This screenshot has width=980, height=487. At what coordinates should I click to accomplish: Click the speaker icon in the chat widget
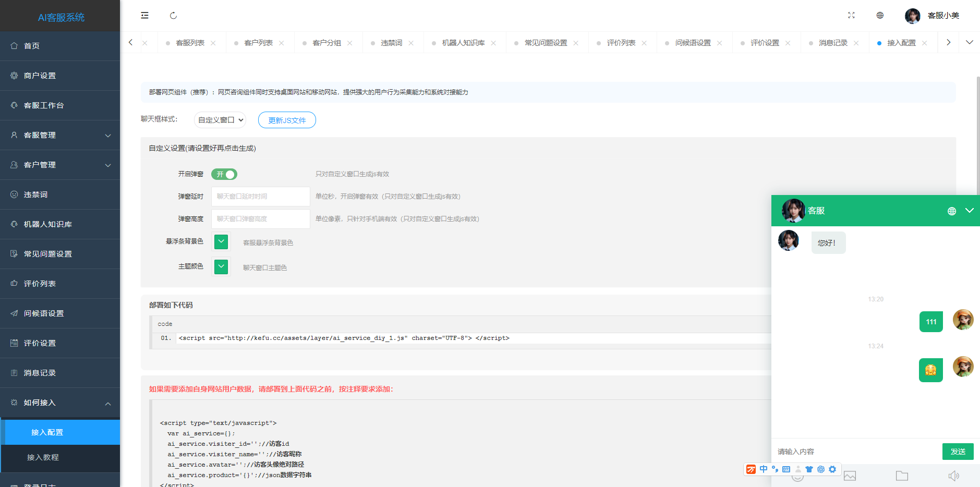click(954, 475)
